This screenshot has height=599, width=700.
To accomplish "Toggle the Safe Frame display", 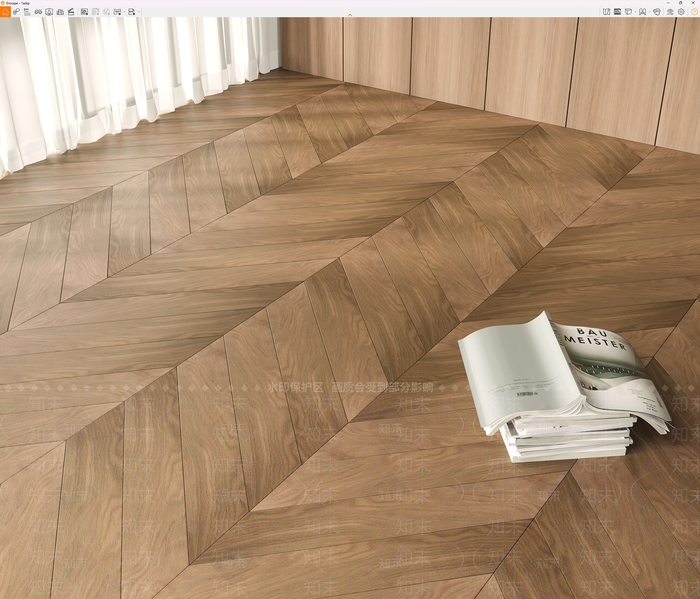I will 617,12.
